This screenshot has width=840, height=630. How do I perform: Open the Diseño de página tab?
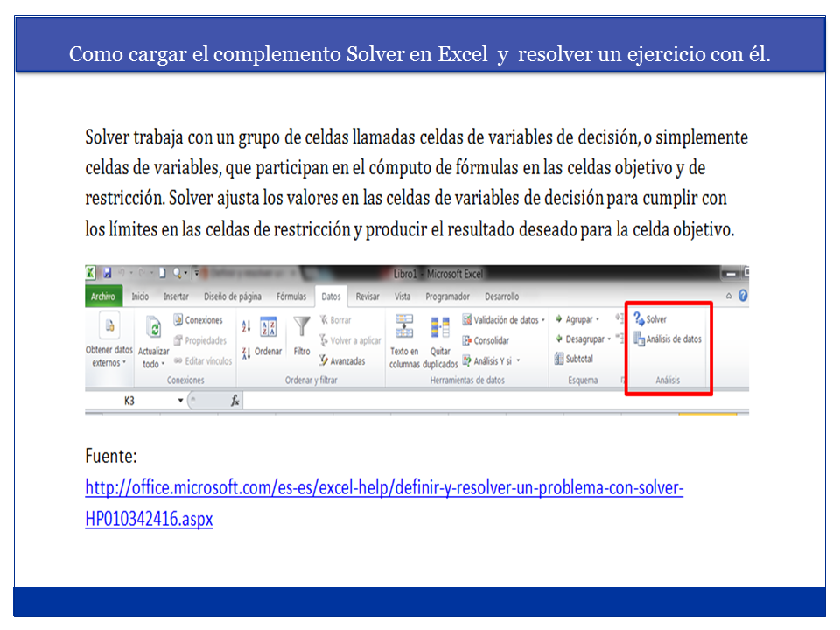click(233, 297)
